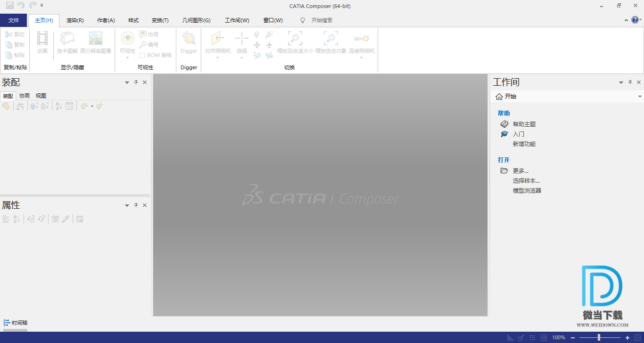Expand the 连接照相机 dropdown arrow
The image size is (644, 343).
[362, 57]
